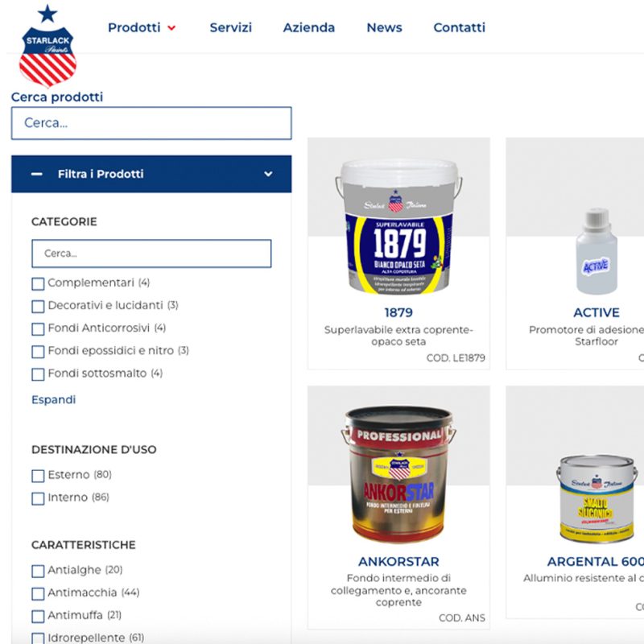644x644 pixels.
Task: Open the ACTIVE bottle product image
Action: (x=597, y=251)
